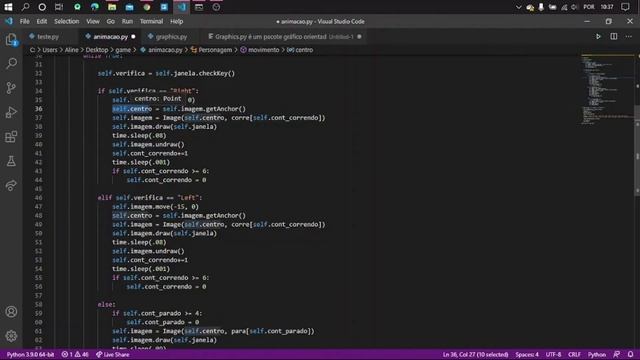
Task: Close animacao.py tab via unsaved dot
Action: point(133,37)
